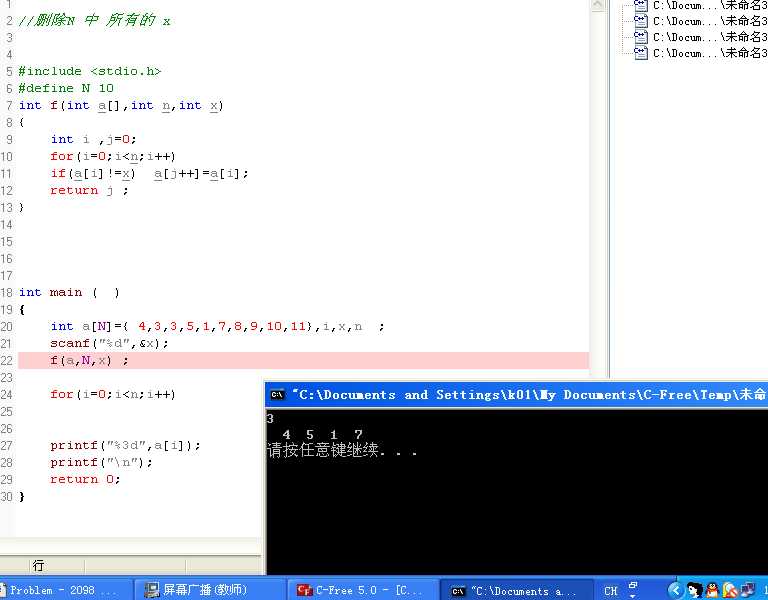This screenshot has height=600, width=768.
Task: Click the '#define N 10' line
Action: coord(66,88)
